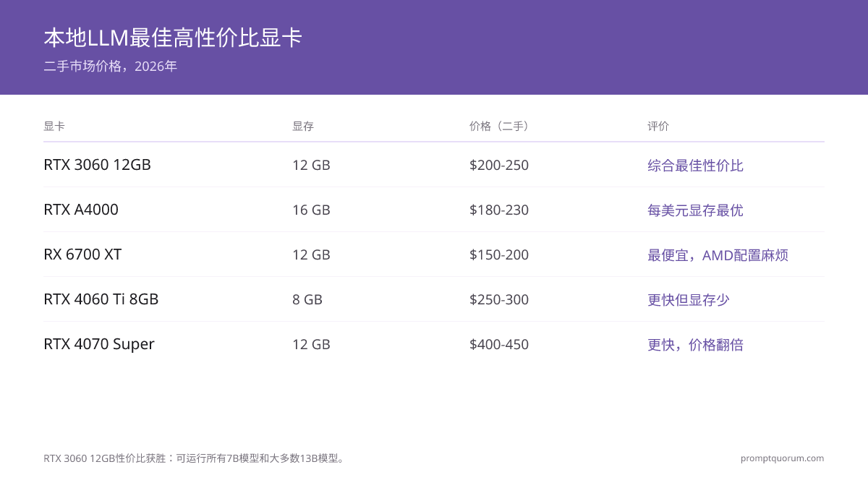Image resolution: width=868 pixels, height=488 pixels.
Task: Click 12 GB in the RX 6700 XT row
Action: point(311,254)
